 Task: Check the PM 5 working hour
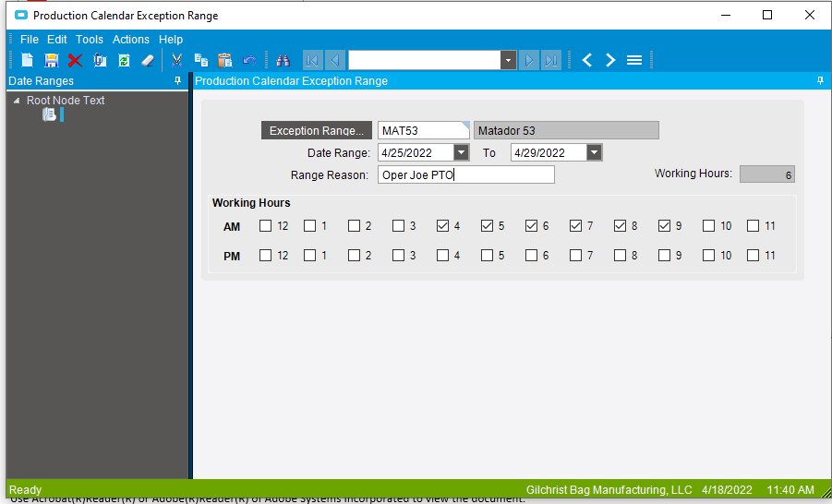[487, 256]
